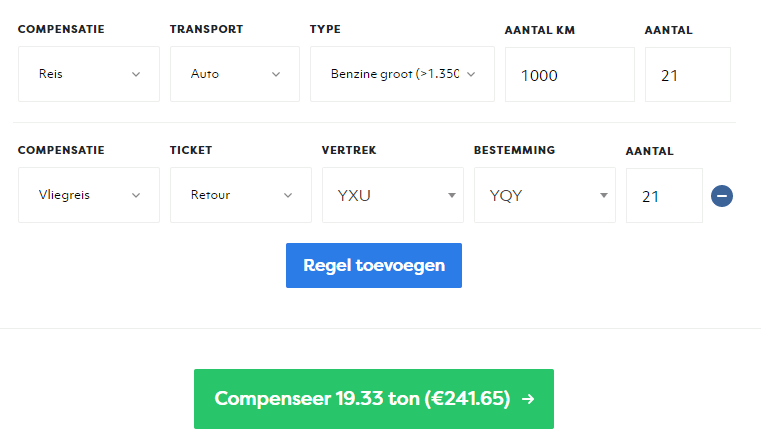
Task: Click the Aantal field in the Reis row
Action: (687, 75)
